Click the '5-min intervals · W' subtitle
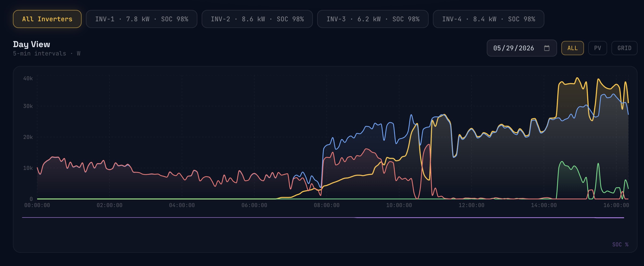 coord(47,54)
